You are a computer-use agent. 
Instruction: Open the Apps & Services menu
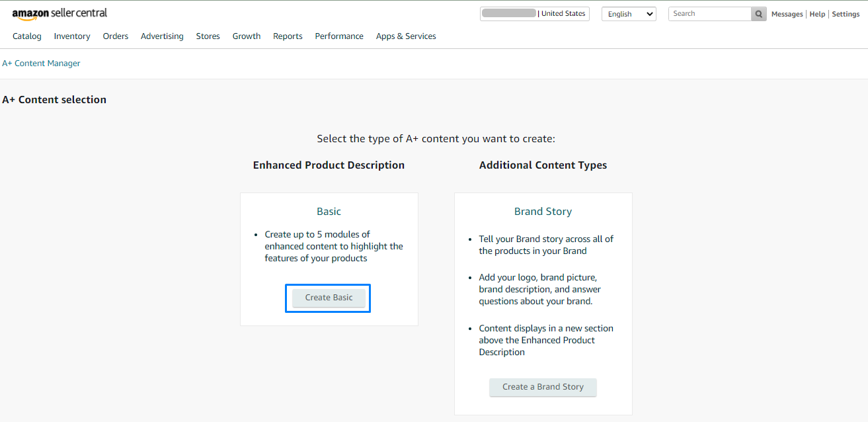pyautogui.click(x=406, y=36)
